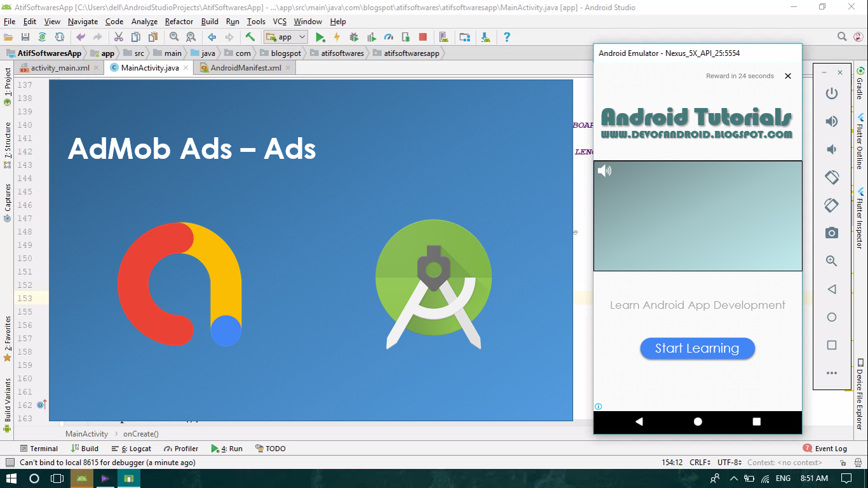This screenshot has width=868, height=488.
Task: Click the Sync Project with Gradle icon
Action: [x=42, y=37]
